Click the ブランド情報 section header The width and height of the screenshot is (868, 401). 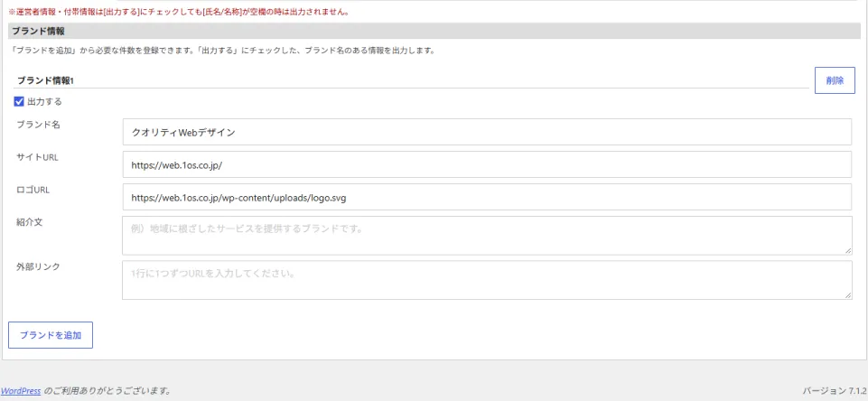(x=434, y=31)
